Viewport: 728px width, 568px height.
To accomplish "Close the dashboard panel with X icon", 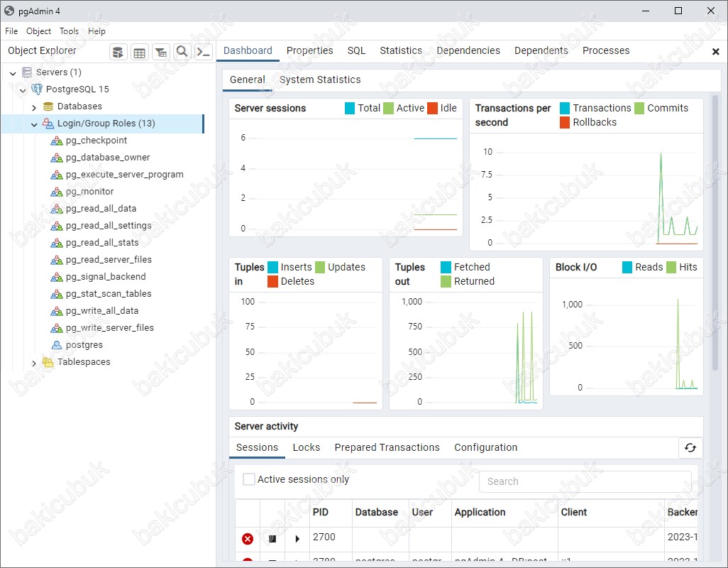I will (715, 52).
